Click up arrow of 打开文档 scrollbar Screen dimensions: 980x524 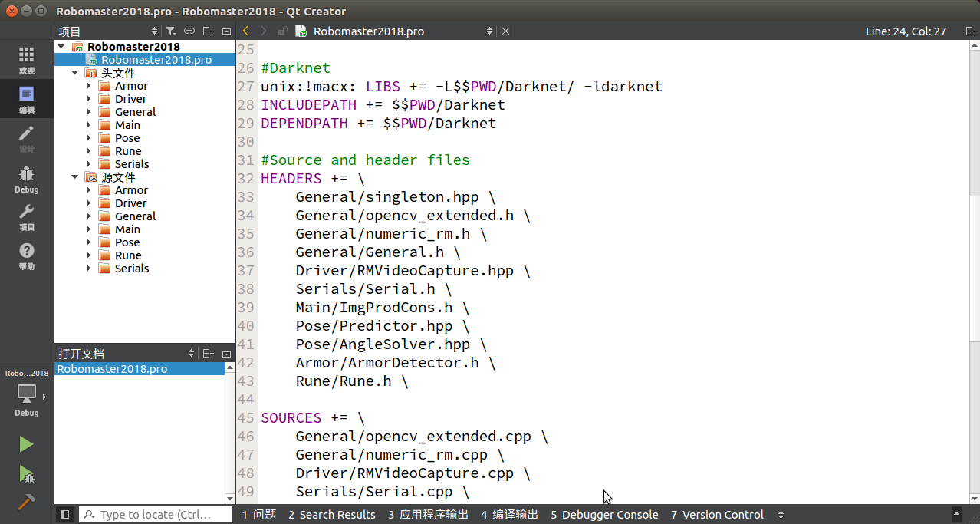pos(229,367)
